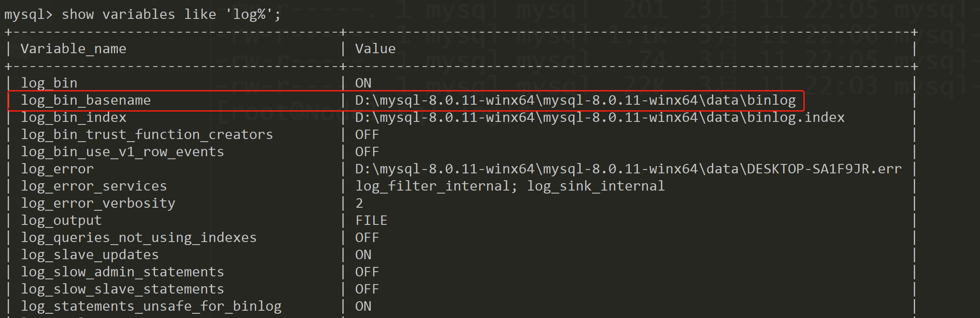980x318 pixels.
Task: Click the log_bin_index variable name
Action: pyautogui.click(x=73, y=118)
